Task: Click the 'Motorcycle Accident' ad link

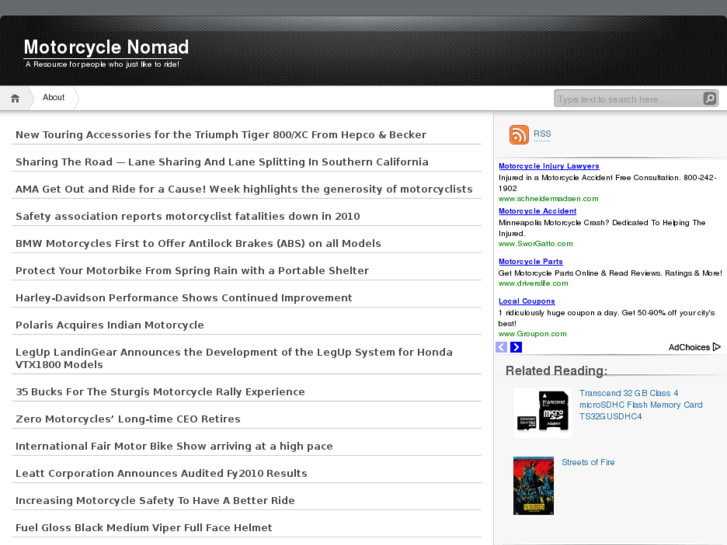Action: (537, 211)
